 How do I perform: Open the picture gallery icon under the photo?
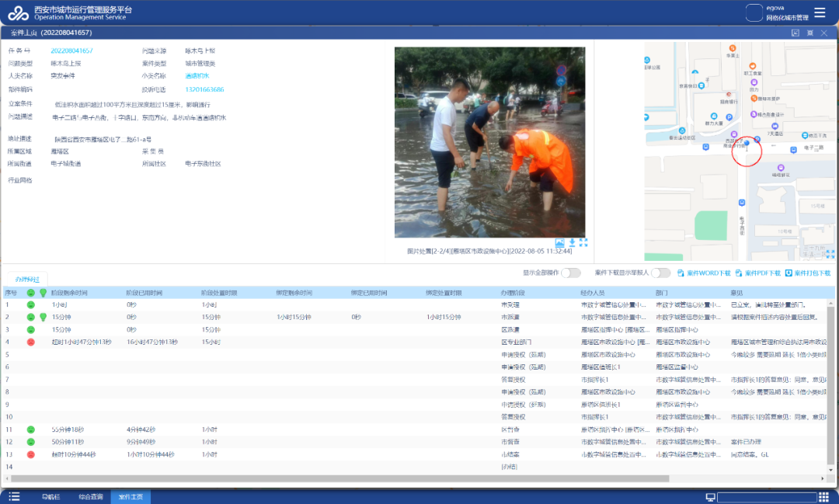click(x=559, y=242)
